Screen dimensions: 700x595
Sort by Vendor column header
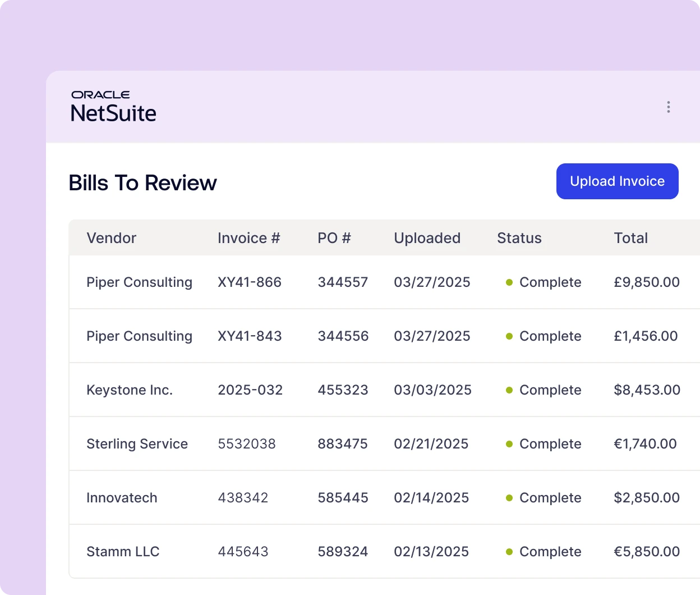click(x=111, y=238)
